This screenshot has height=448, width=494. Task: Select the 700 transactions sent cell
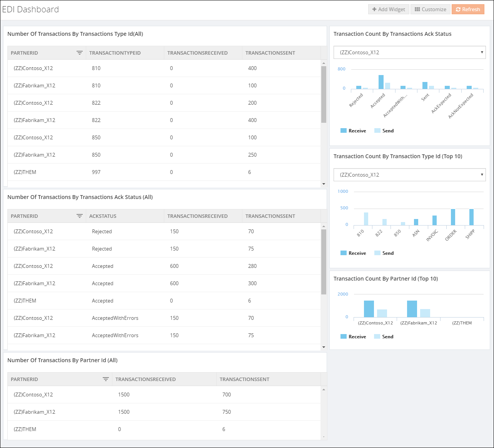(x=227, y=395)
